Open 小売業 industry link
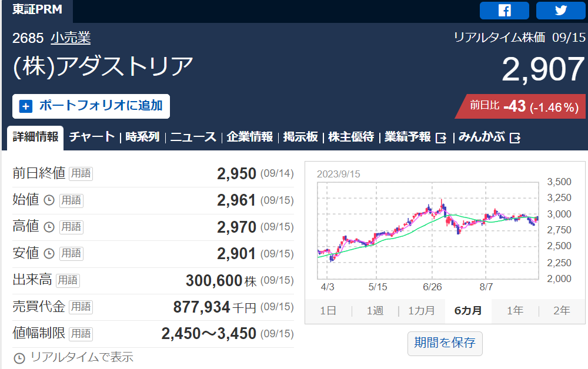This screenshot has width=588, height=369. [71, 38]
